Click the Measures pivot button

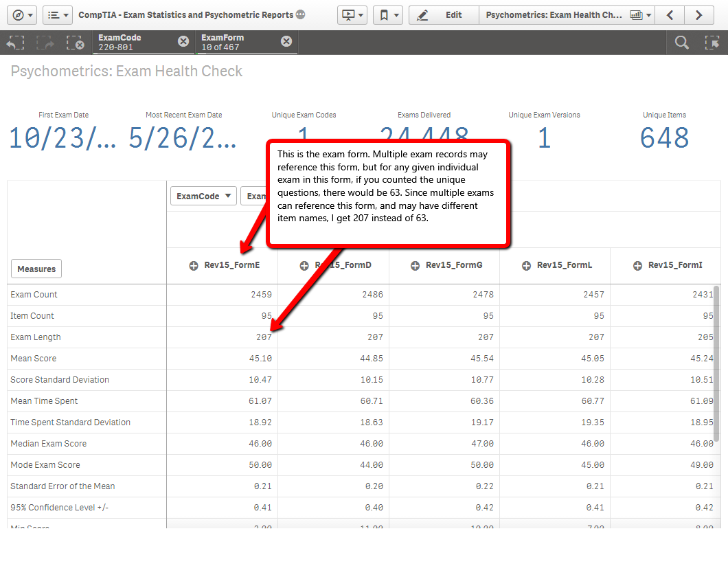[36, 269]
